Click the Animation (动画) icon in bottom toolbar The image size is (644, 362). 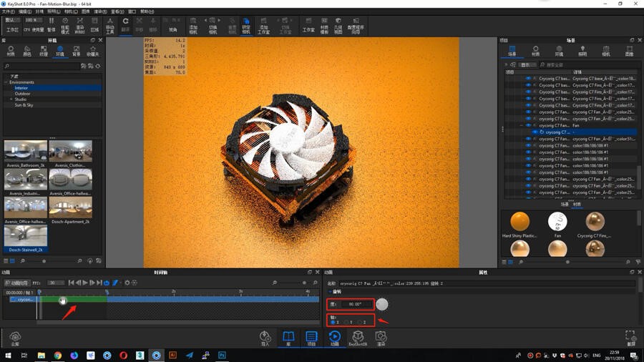(335, 338)
